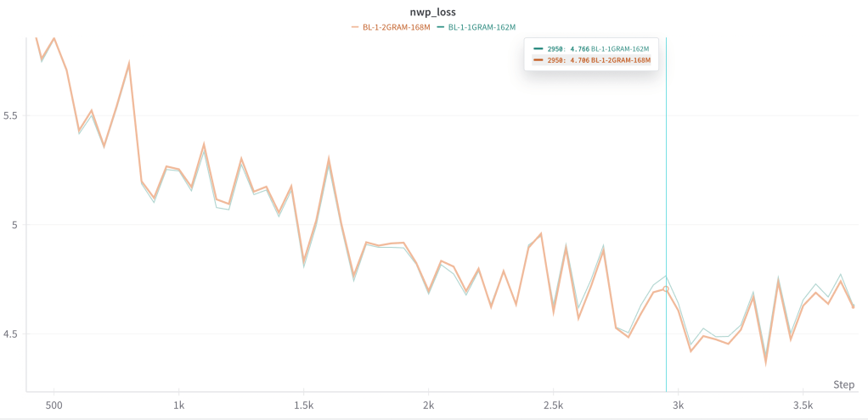Click the teal marker in the tooltip

coord(537,49)
